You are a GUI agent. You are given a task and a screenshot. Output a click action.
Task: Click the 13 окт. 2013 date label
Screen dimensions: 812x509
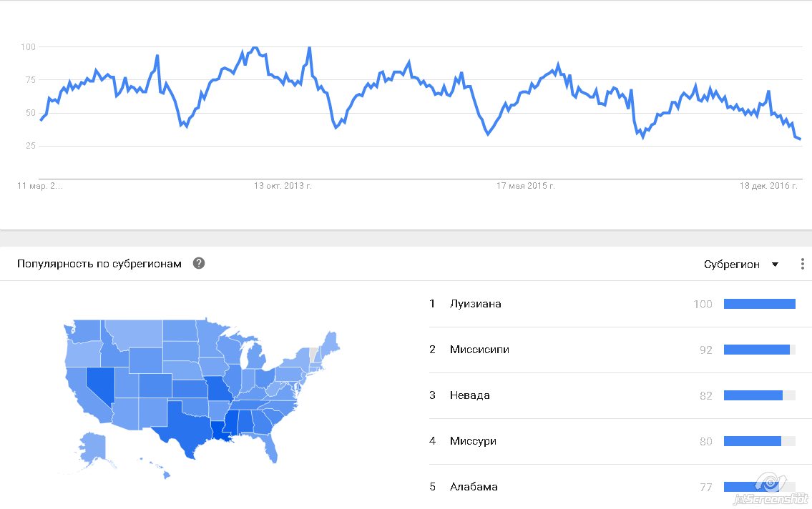tap(283, 186)
